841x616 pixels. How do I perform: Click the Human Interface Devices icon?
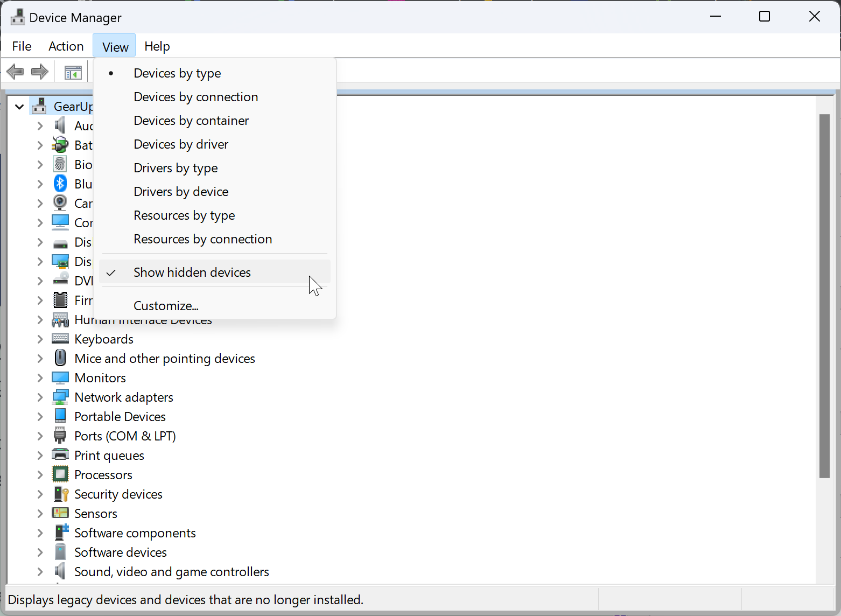tap(60, 320)
